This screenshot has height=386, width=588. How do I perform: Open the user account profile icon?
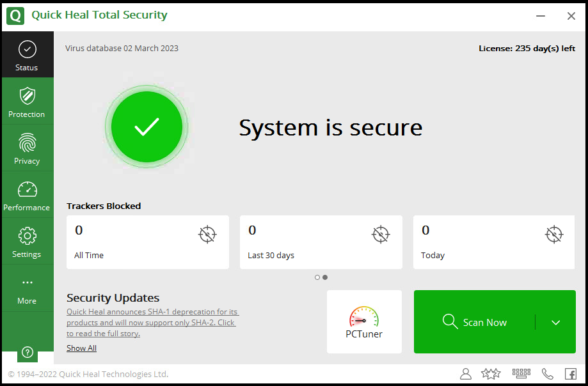tap(466, 374)
